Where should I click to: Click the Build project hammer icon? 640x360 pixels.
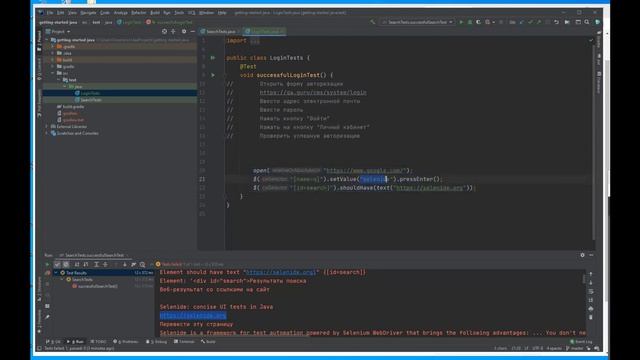(373, 22)
